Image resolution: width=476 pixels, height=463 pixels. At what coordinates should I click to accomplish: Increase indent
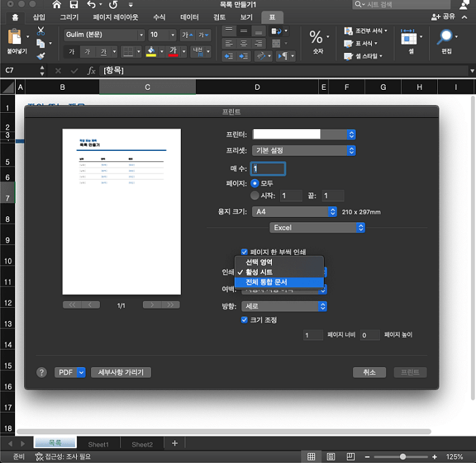[x=243, y=56]
